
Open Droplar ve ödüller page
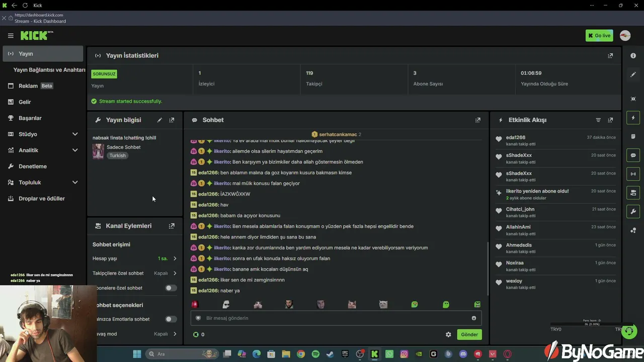43,199
